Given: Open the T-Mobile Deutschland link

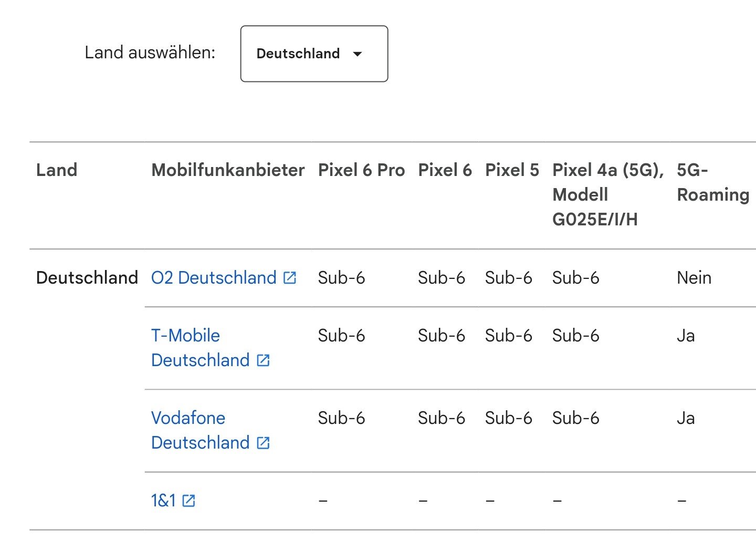Looking at the screenshot, I should pyautogui.click(x=201, y=348).
